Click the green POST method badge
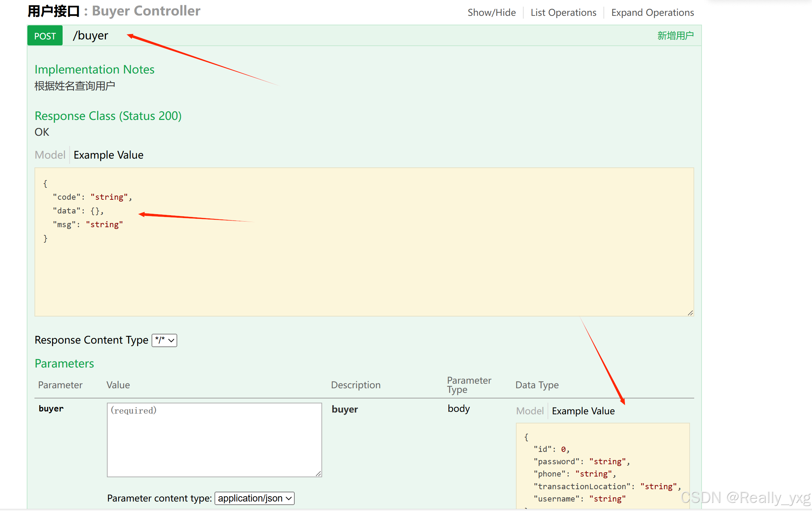This screenshot has width=812, height=511. (45, 35)
